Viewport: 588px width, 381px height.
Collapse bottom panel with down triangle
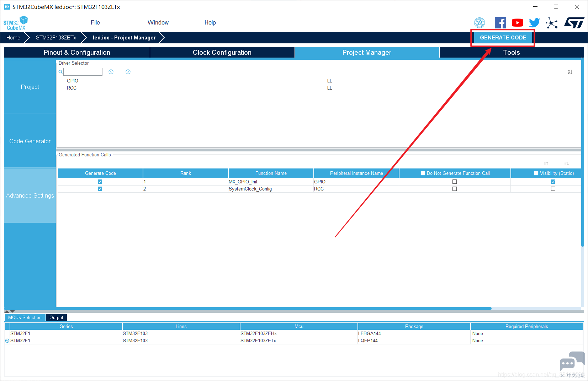(x=12, y=311)
